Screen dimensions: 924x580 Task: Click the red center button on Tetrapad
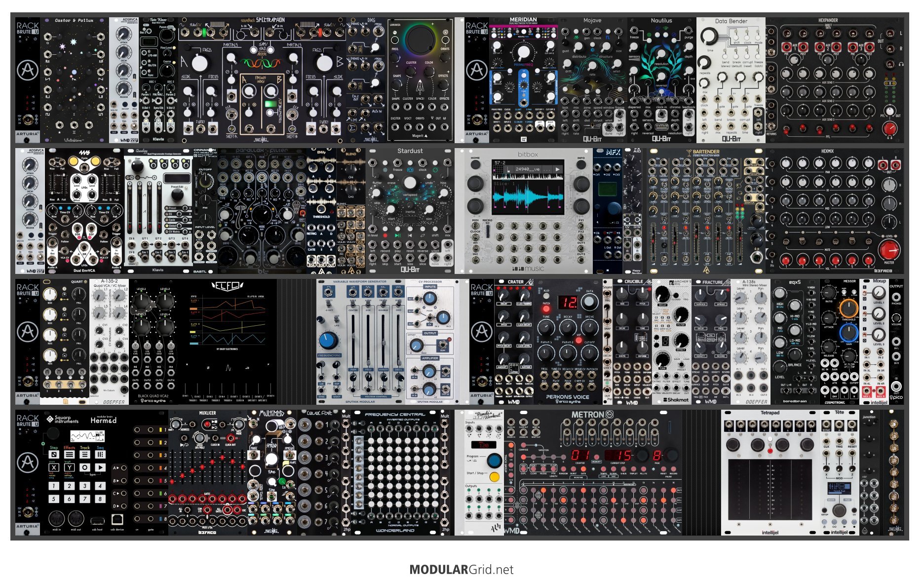point(770,451)
